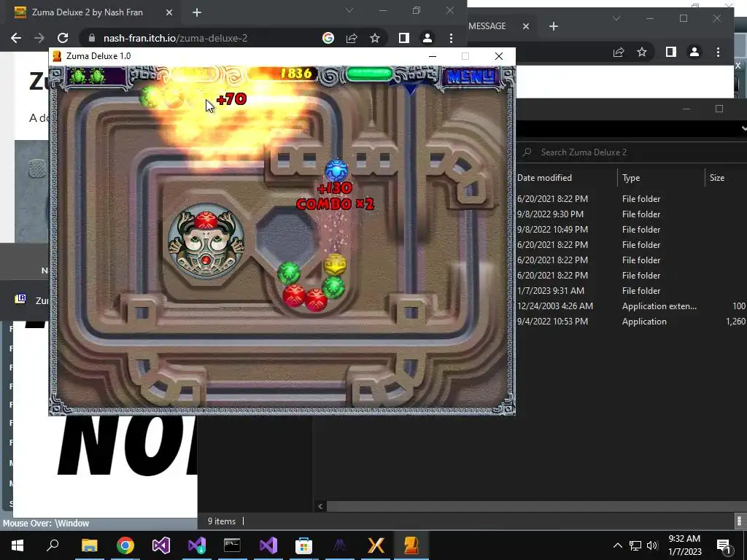This screenshot has width=747, height=560.
Task: Select the Zuma Deluxe 2 by Nash Fran tab
Action: click(x=88, y=12)
